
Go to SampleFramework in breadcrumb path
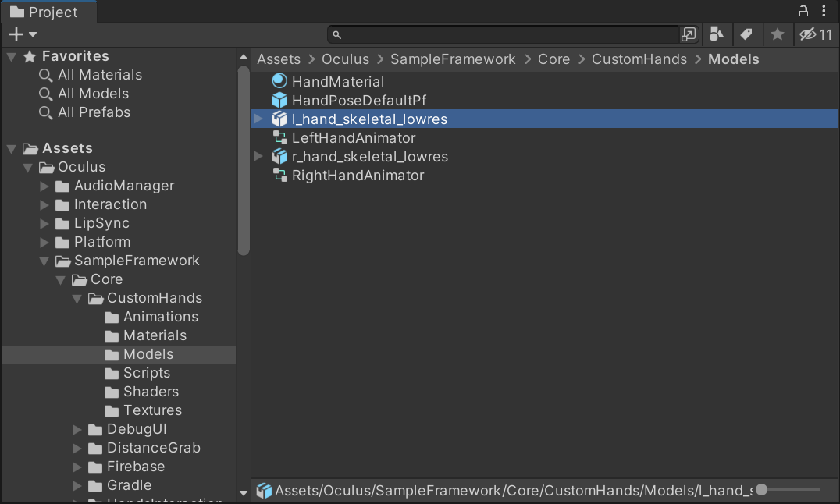453,59
